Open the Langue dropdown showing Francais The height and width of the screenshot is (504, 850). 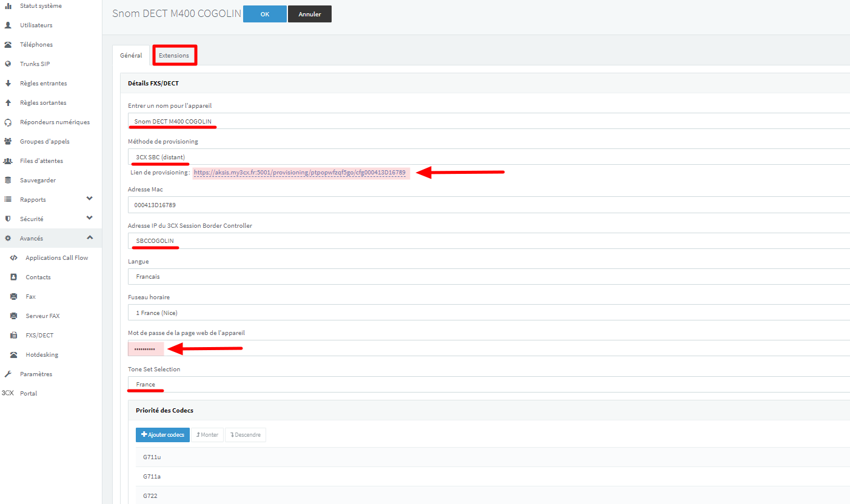[489, 276]
